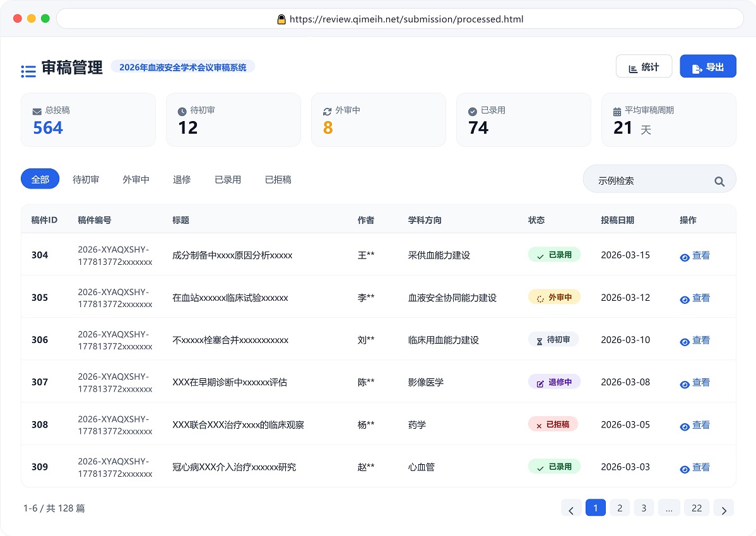The height and width of the screenshot is (536, 756).
Task: Click 已拒稿 status badge in row 308
Action: point(553,424)
